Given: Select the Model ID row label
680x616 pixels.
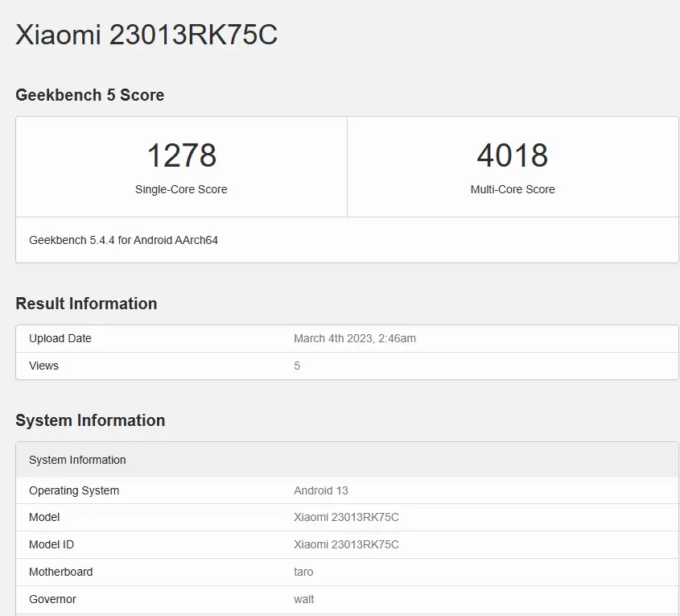Looking at the screenshot, I should point(52,544).
